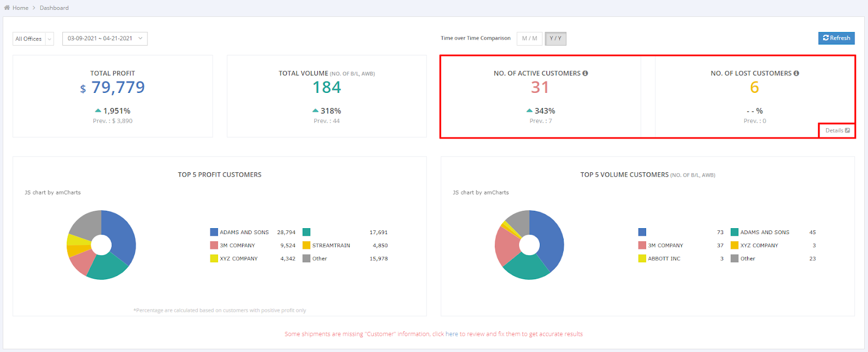Click the Refresh button
Viewport: 868px width, 352px height.
pos(836,38)
